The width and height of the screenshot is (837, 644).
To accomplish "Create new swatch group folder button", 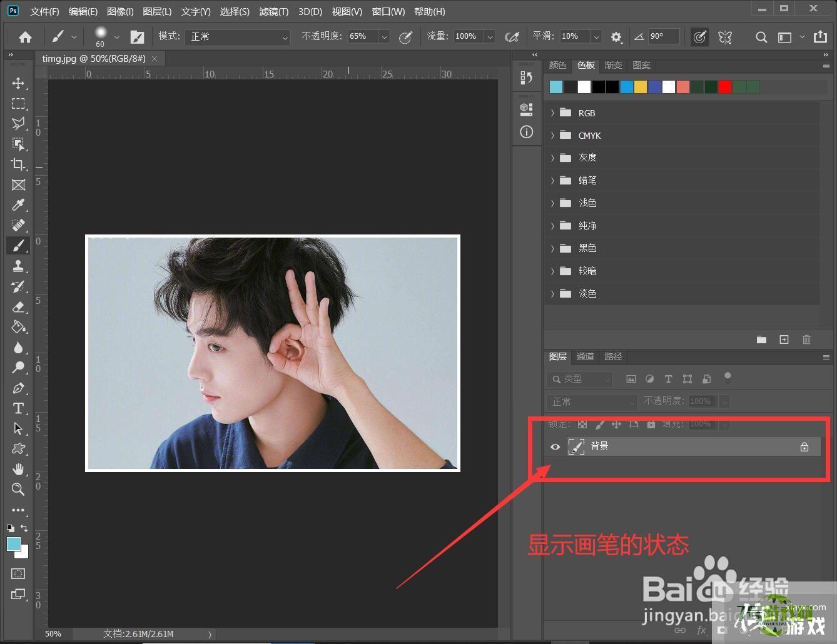I will pos(761,340).
